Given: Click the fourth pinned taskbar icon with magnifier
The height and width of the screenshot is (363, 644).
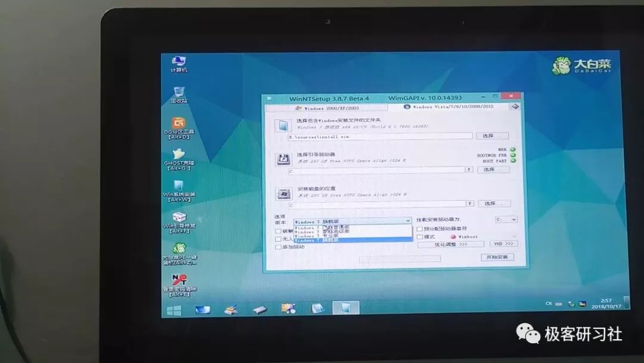Looking at the screenshot, I should 289,308.
